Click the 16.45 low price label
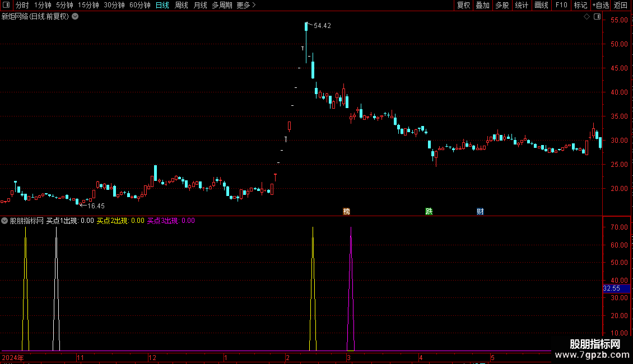This screenshot has height=364, width=633. coord(96,206)
